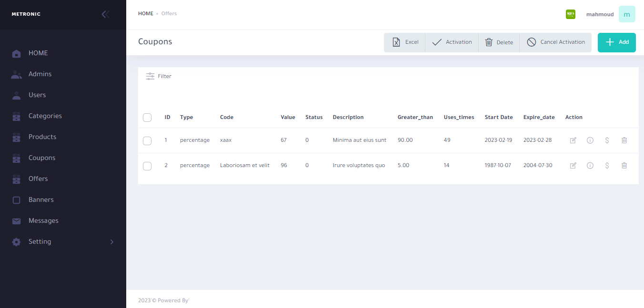Click the Users person icon
This screenshot has width=644, height=308.
[x=16, y=95]
